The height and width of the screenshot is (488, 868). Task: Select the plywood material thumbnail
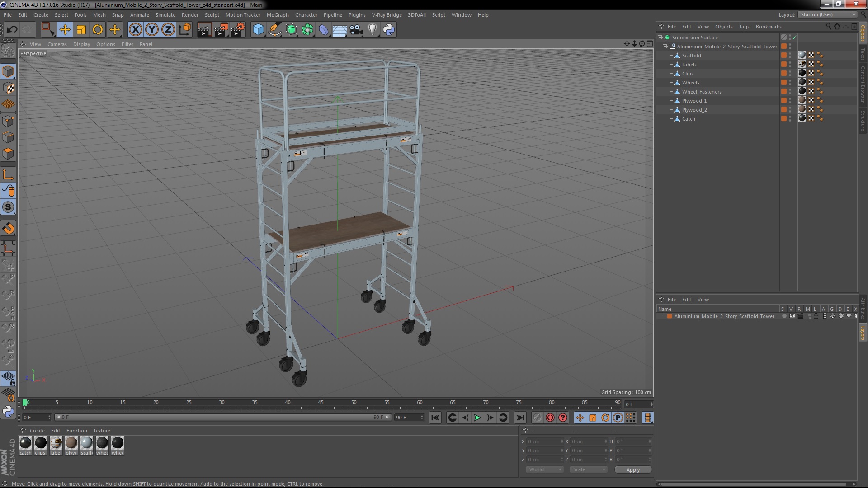(x=71, y=443)
